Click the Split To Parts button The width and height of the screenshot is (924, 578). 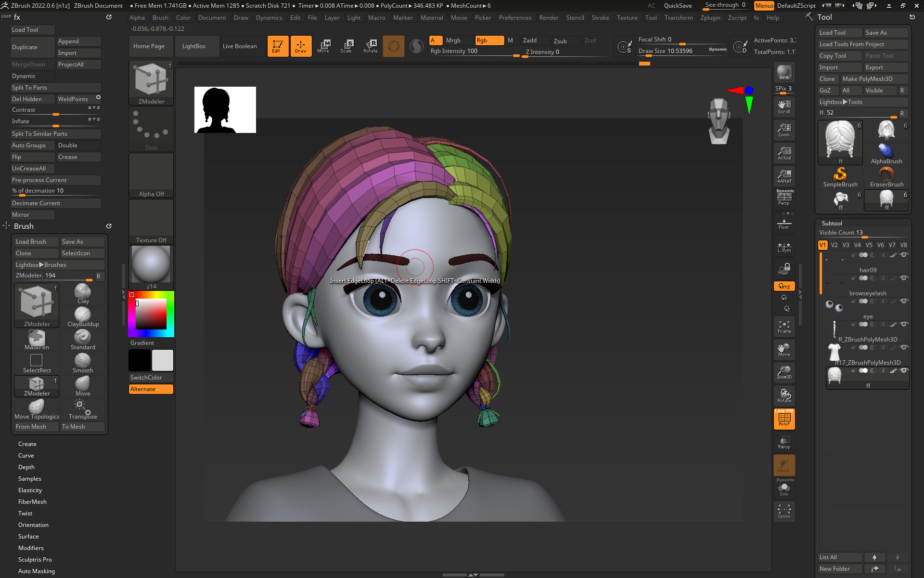[x=56, y=88]
